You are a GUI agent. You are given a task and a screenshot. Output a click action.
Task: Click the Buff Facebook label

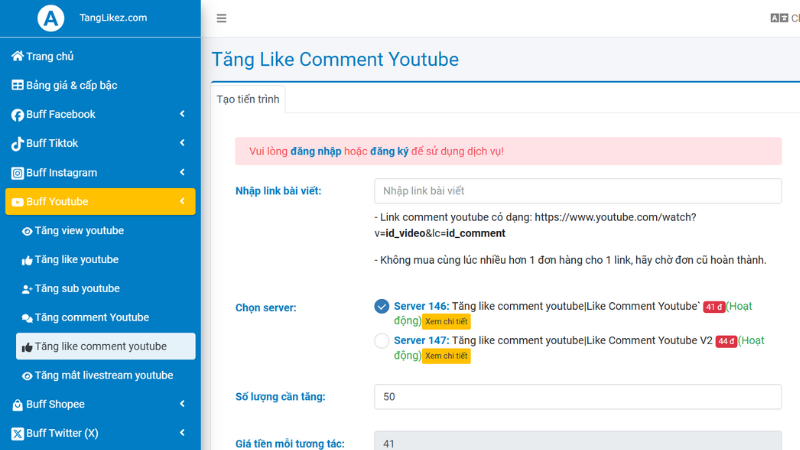click(61, 114)
